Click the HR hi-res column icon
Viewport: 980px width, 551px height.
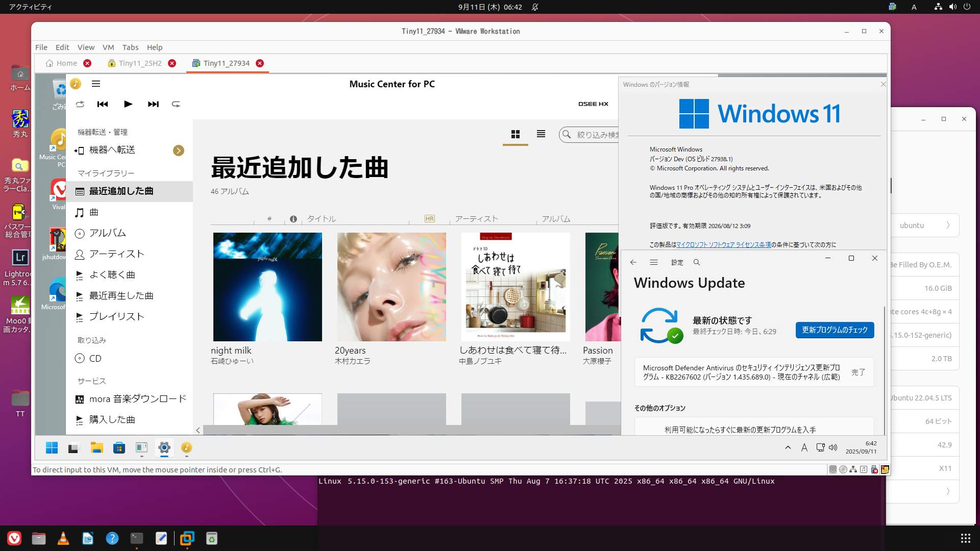(430, 219)
